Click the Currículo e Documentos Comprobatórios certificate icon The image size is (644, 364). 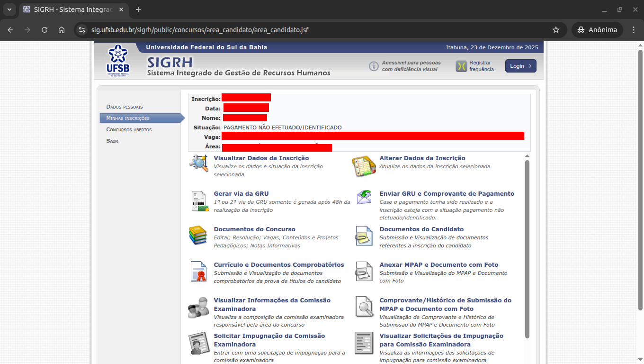point(198,272)
